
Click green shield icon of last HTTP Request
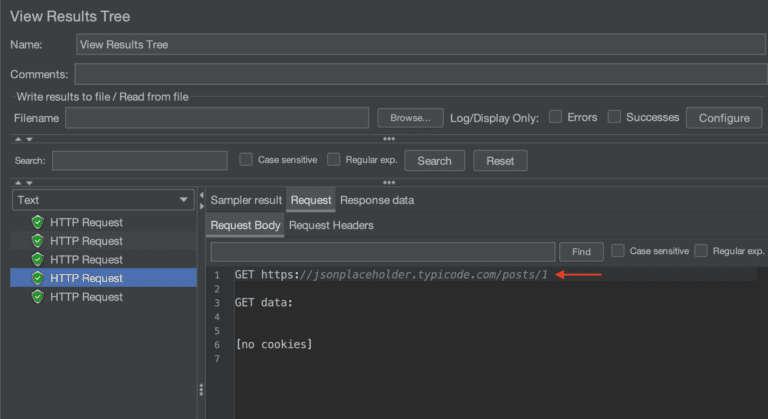point(38,297)
